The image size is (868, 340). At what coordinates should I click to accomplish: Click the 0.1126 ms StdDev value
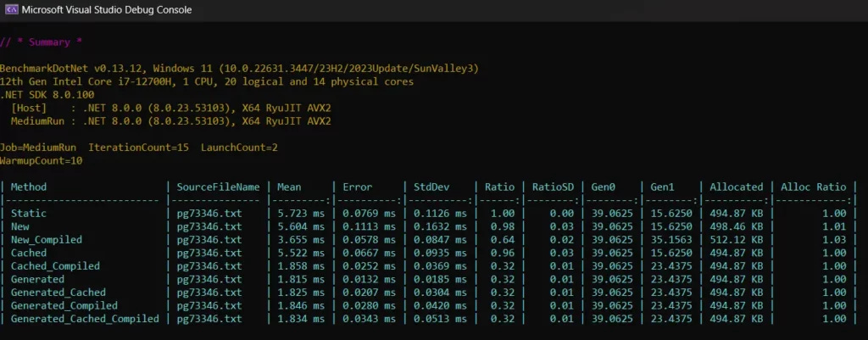(440, 213)
